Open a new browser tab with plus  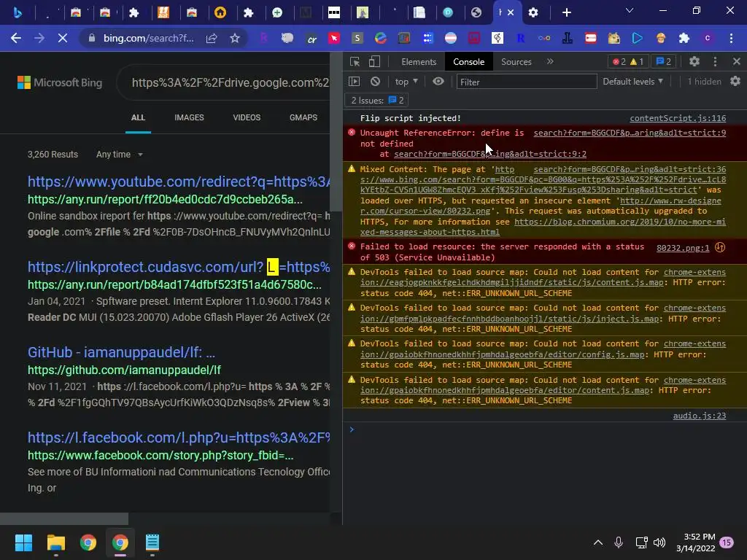coord(566,12)
